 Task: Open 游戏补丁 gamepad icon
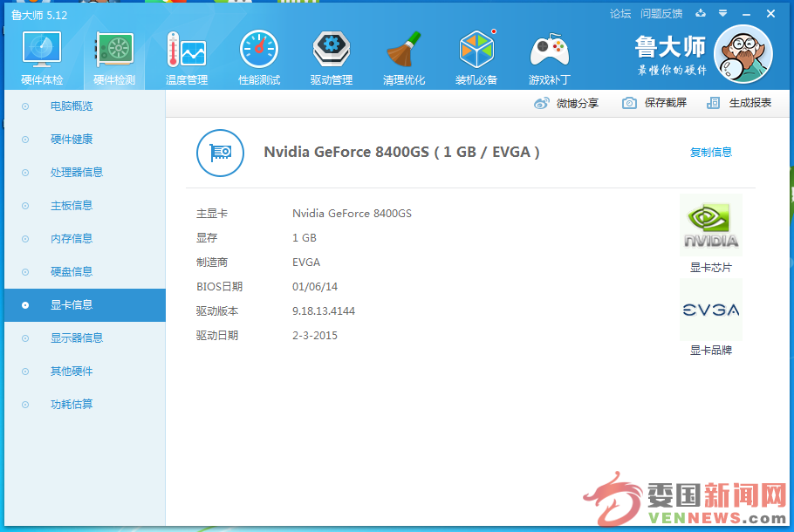click(x=549, y=50)
